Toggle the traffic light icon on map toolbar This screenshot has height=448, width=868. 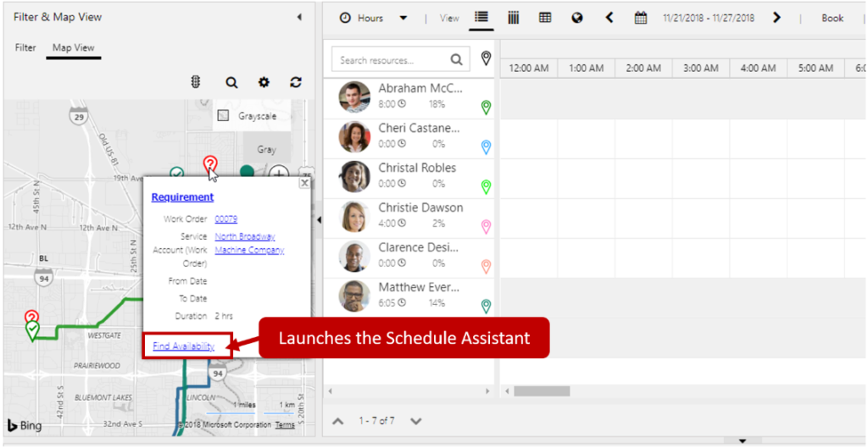coord(196,82)
